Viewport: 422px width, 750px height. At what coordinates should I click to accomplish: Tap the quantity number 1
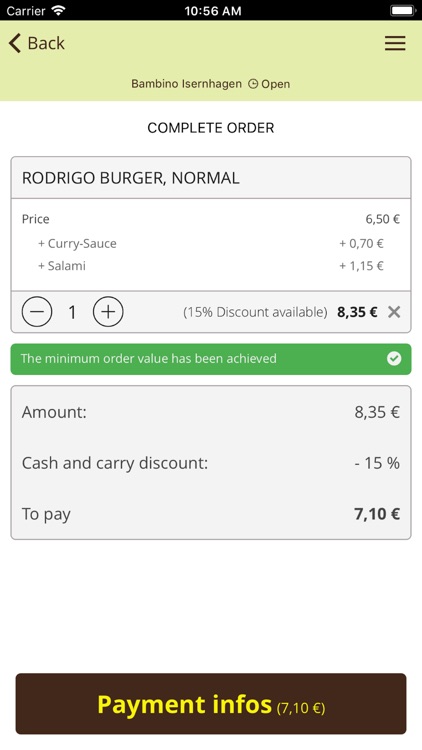pos(72,312)
